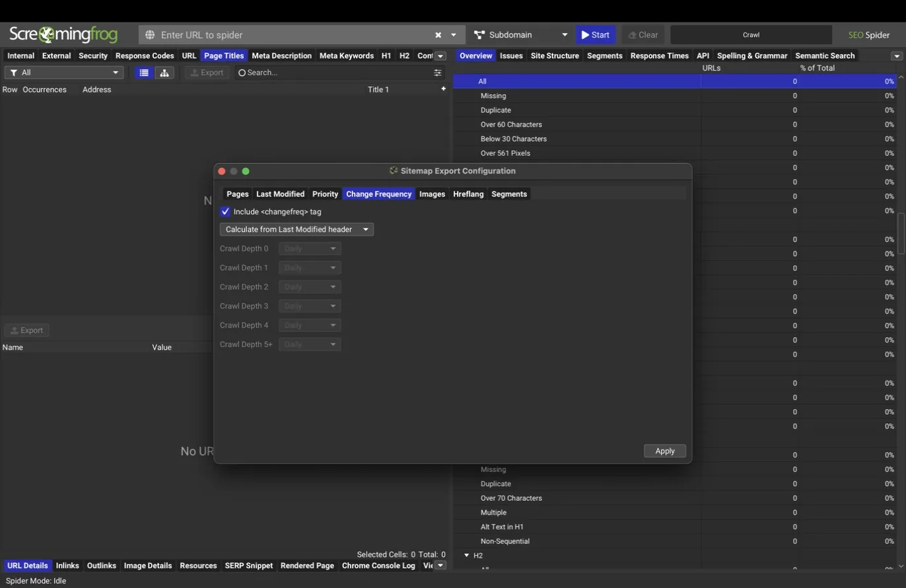Screen dimensions: 906x588
Task: Open Crawl Depth 0 frequency dropdown
Action: coord(310,249)
